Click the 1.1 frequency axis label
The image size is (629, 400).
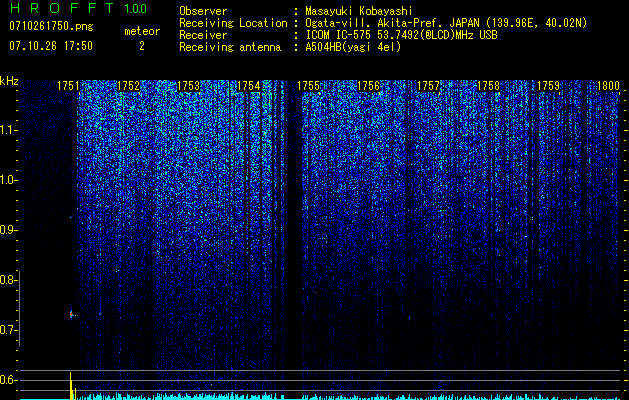(x=9, y=130)
